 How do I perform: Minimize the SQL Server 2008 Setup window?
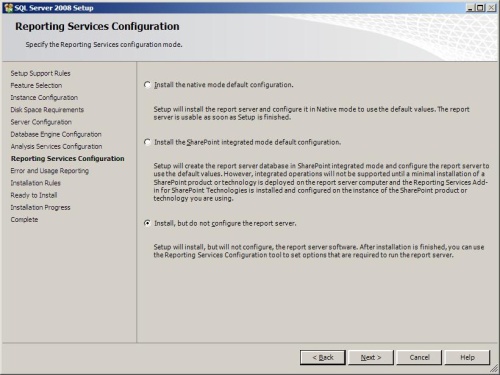(x=470, y=7)
